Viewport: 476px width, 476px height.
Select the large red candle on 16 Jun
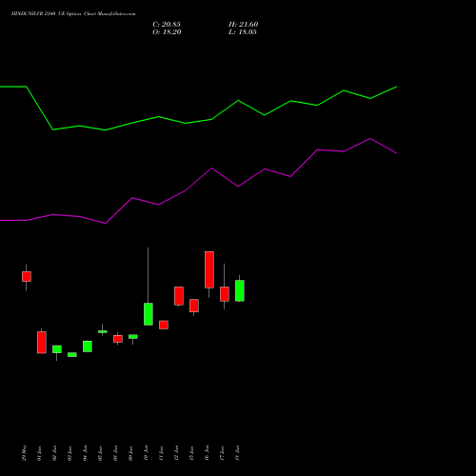pyautogui.click(x=209, y=269)
